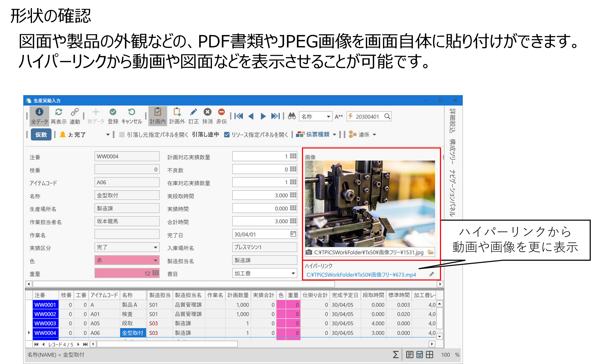592x364 pixels.
Task: Click the 全データ download icon
Action: pyautogui.click(x=39, y=112)
